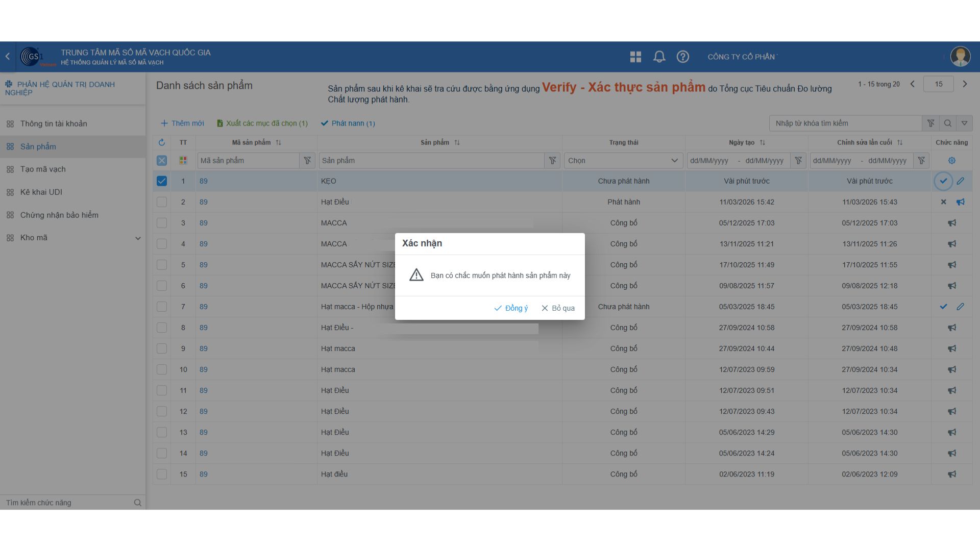The width and height of the screenshot is (980, 551).
Task: Open the Trạng thái Chọn dropdown
Action: coord(623,161)
